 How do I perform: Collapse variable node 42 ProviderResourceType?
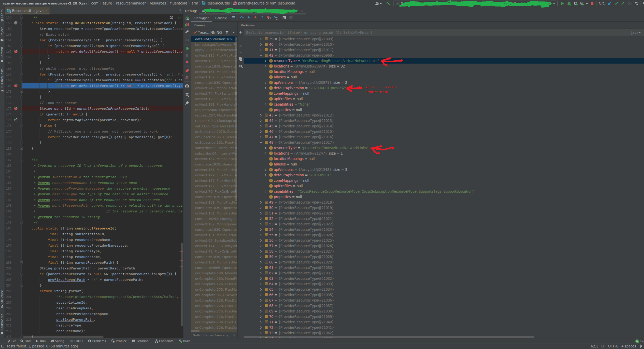click(261, 55)
